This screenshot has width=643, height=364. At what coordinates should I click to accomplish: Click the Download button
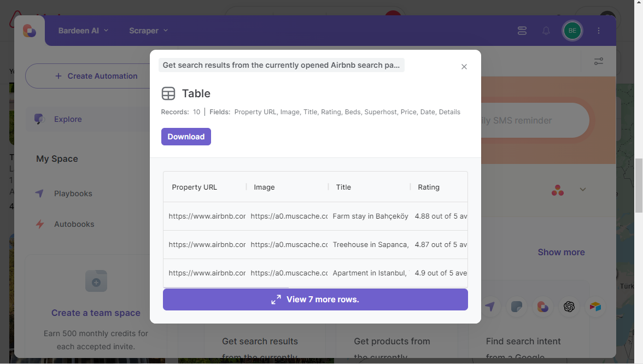point(186,137)
